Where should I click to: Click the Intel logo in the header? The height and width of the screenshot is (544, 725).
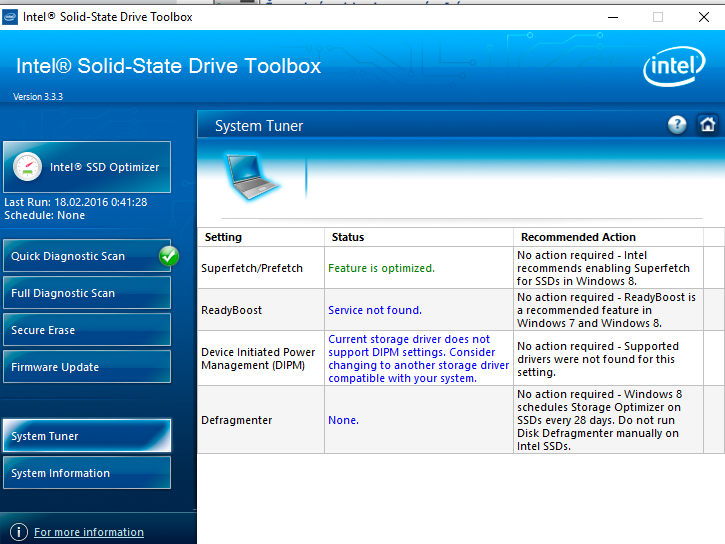(674, 66)
